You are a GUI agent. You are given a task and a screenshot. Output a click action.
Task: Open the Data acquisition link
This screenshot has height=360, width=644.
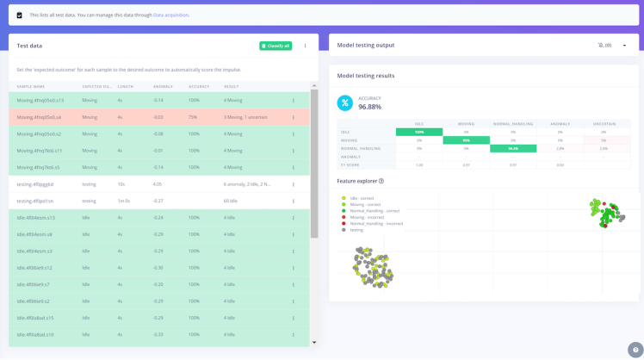tap(170, 16)
